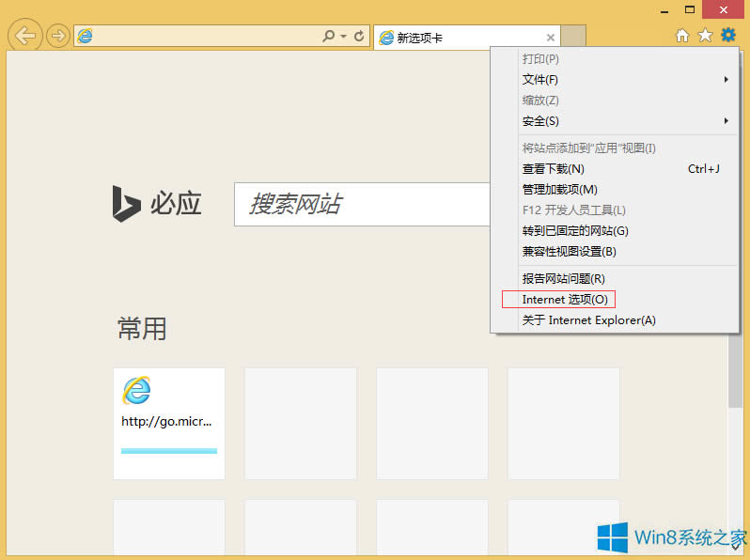
Task: Open 查看下载(N) from the menu
Action: pyautogui.click(x=554, y=169)
